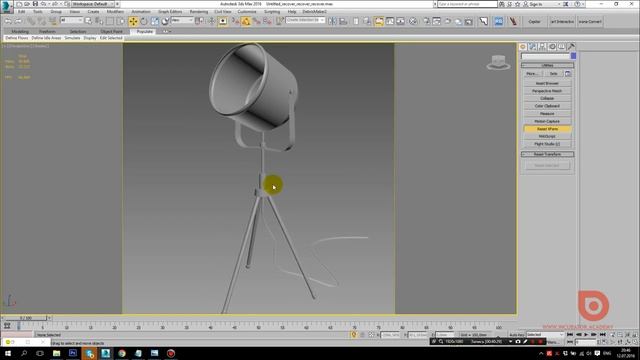Click the blue object color swatch
The image size is (640, 360).
pyautogui.click(x=573, y=56)
